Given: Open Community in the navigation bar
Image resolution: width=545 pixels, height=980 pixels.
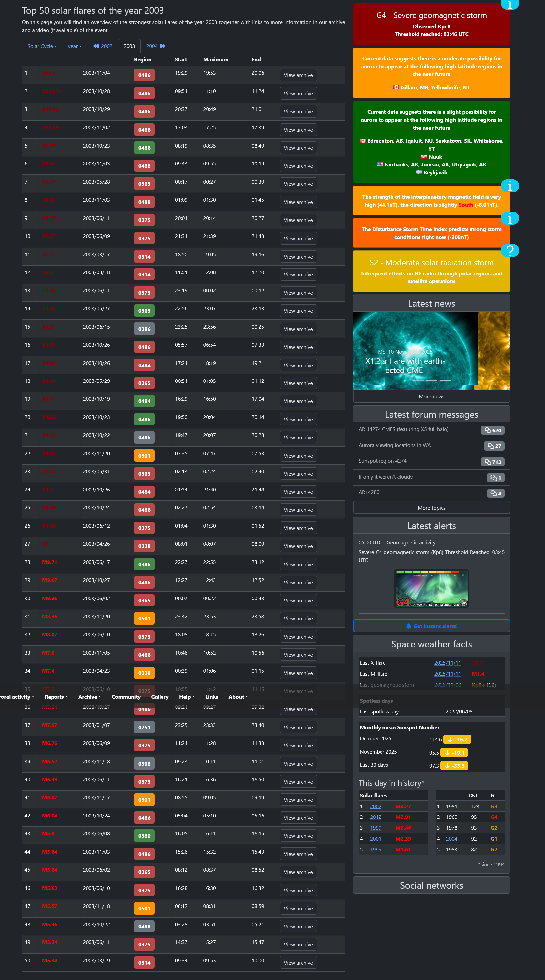Looking at the screenshot, I should click(126, 697).
